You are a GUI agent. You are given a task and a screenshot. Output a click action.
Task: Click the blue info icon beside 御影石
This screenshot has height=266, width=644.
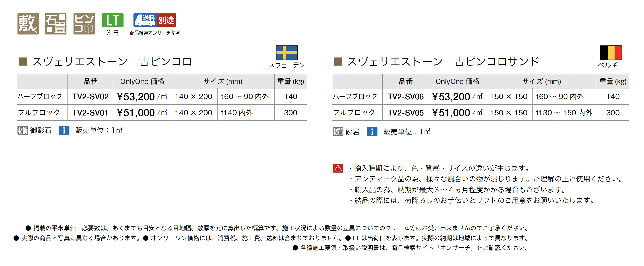coord(64,130)
